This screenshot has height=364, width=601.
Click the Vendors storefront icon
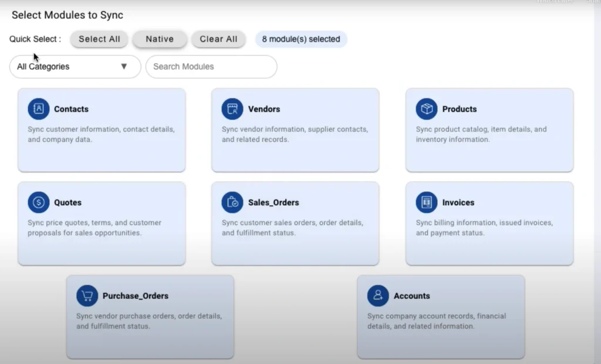[x=232, y=108]
